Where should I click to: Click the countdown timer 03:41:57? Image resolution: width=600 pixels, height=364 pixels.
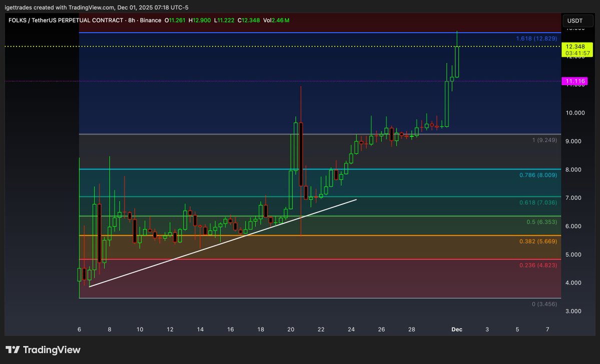pos(577,53)
